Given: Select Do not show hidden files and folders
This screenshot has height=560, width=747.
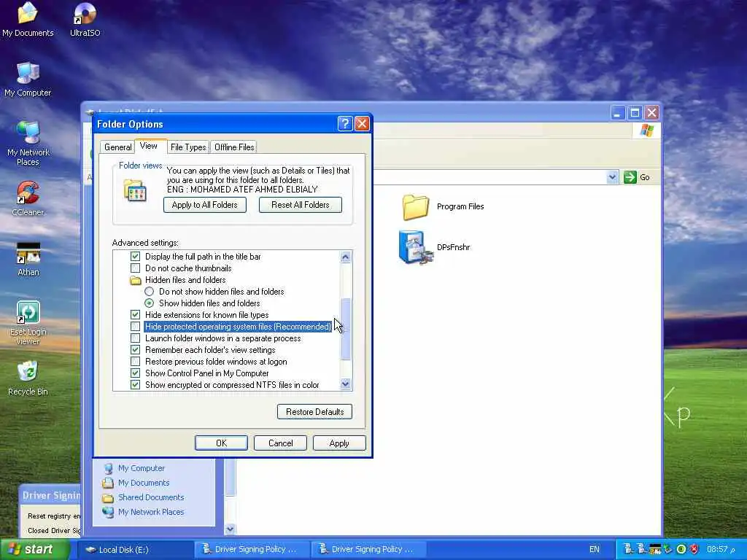Looking at the screenshot, I should (x=149, y=292).
